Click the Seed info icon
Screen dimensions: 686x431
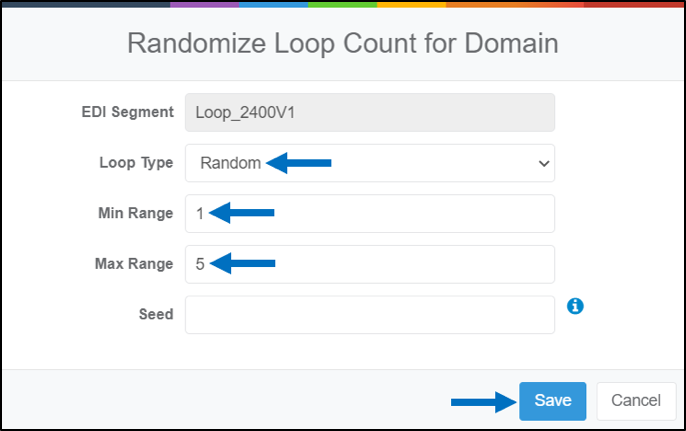point(575,306)
